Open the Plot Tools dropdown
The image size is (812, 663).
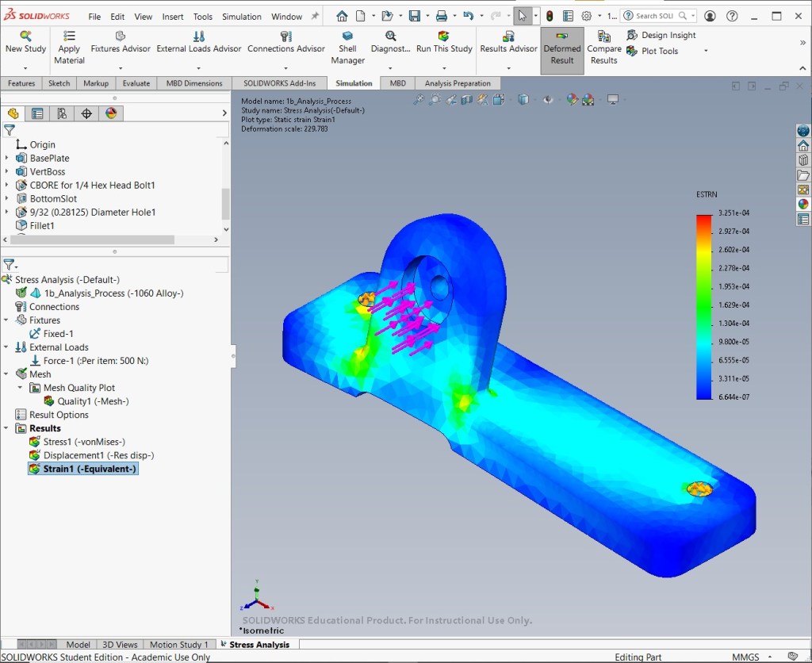(x=705, y=51)
